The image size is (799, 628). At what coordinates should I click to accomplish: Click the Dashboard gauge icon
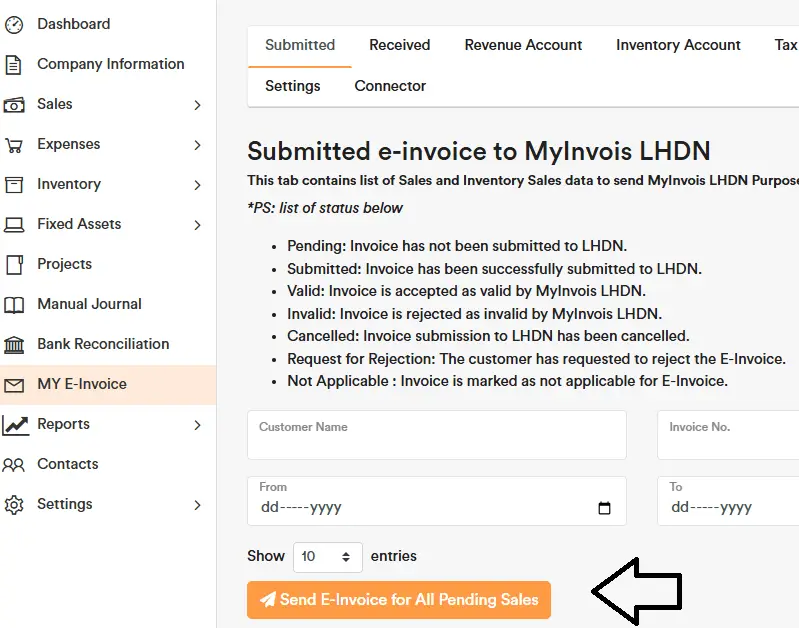14,24
